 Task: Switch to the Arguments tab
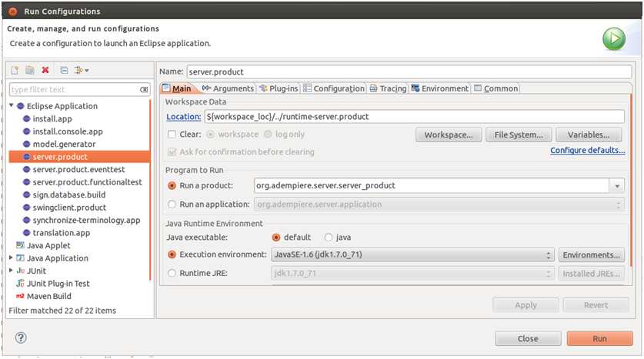(x=228, y=88)
